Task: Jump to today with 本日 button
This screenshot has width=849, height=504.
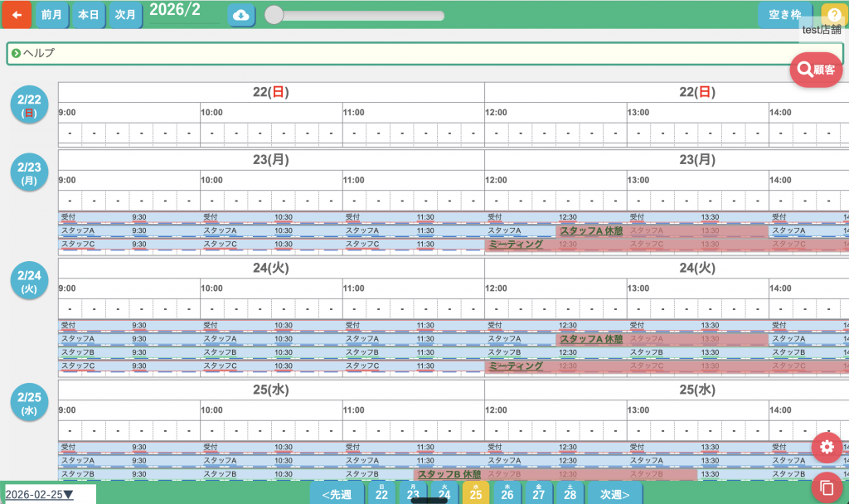Action: coord(88,15)
